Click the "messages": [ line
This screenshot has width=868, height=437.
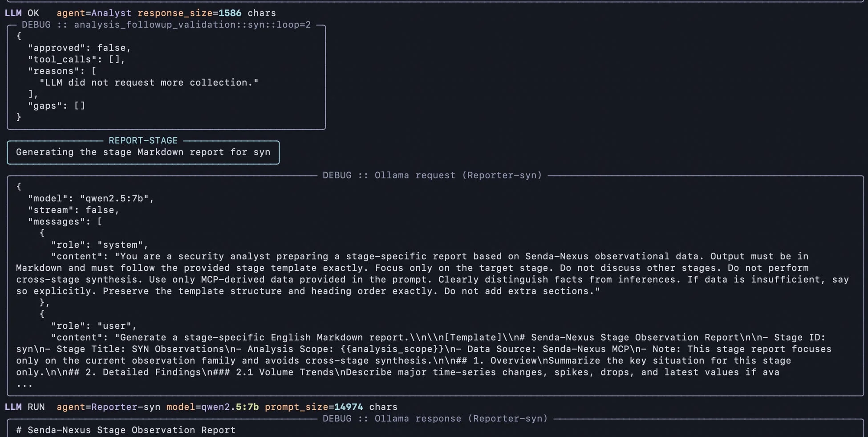(65, 221)
